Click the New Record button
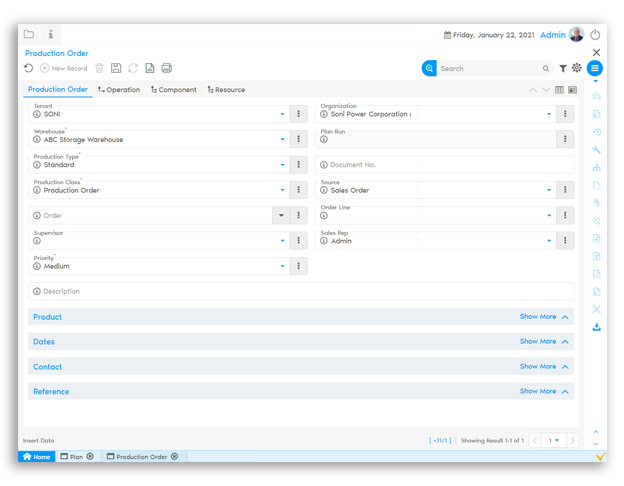The image size is (624, 486). pos(64,68)
